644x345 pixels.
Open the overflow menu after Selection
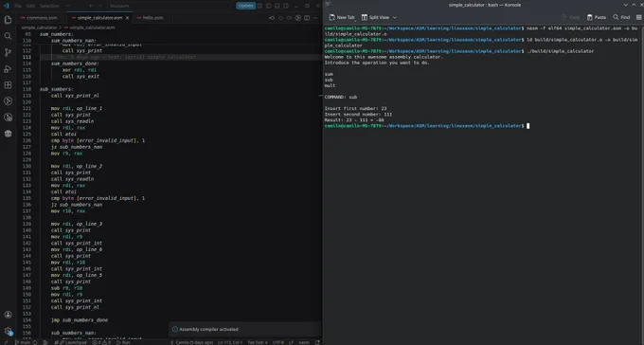click(68, 6)
